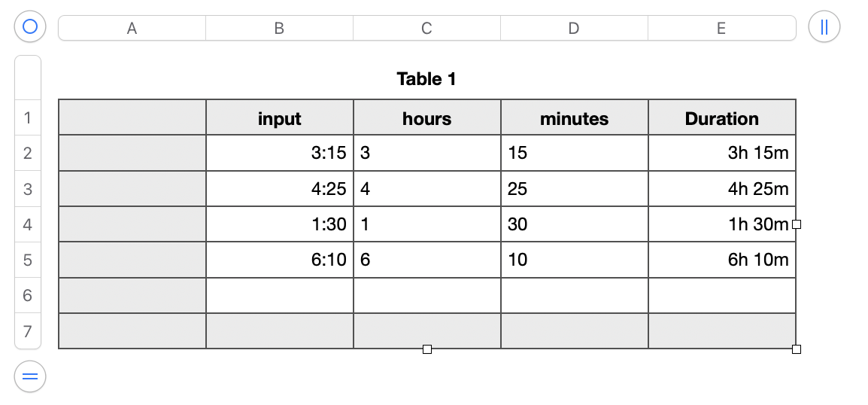868x405 pixels.
Task: Select the Duration header cell
Action: pos(722,117)
